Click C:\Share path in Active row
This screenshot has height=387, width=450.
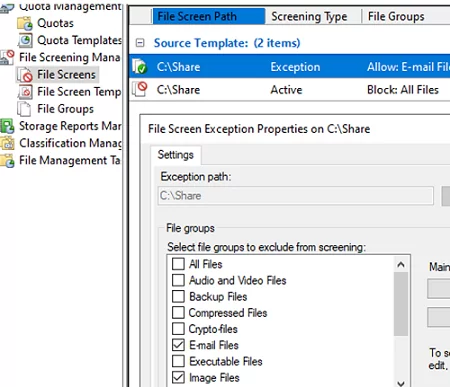click(x=178, y=90)
